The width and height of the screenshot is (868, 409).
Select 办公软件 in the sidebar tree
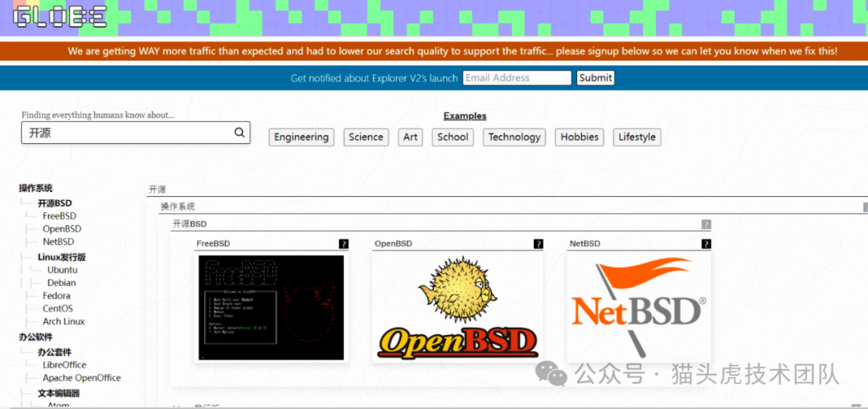[36, 337]
